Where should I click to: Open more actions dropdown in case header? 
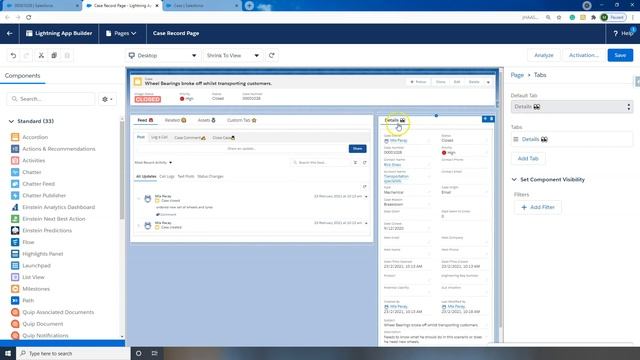(488, 82)
